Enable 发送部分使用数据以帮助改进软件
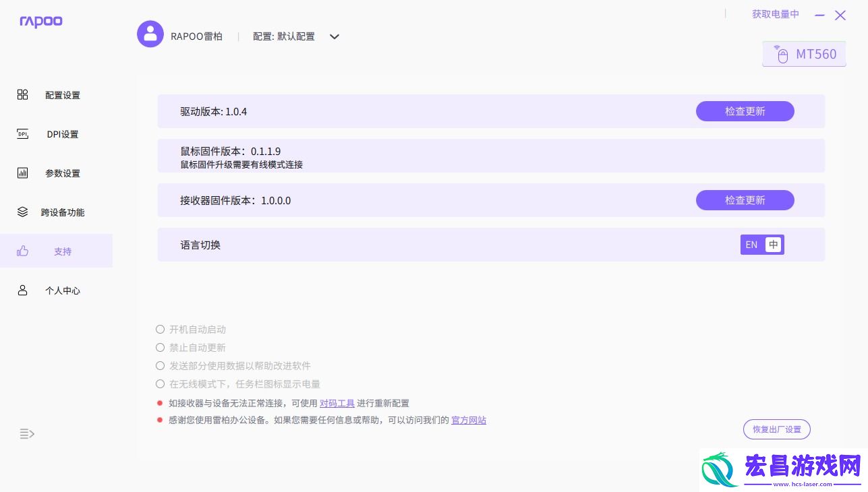Viewport: 868px width, 492px height. point(160,366)
